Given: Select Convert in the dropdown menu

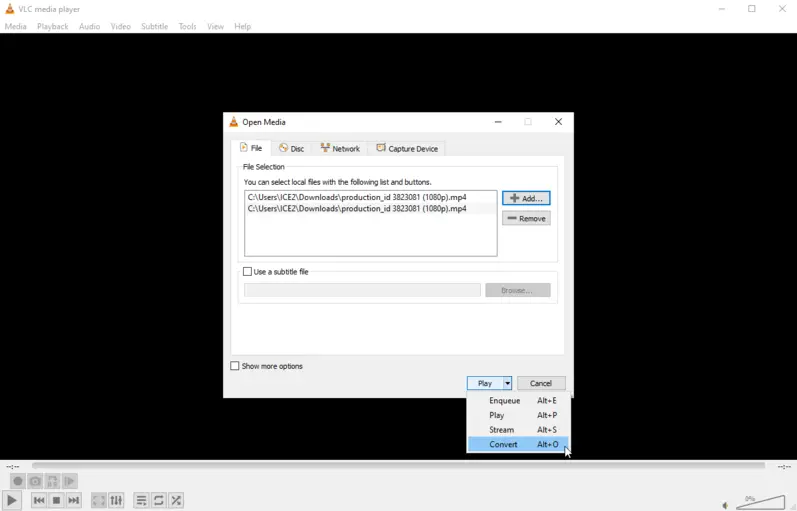Looking at the screenshot, I should pos(518,444).
